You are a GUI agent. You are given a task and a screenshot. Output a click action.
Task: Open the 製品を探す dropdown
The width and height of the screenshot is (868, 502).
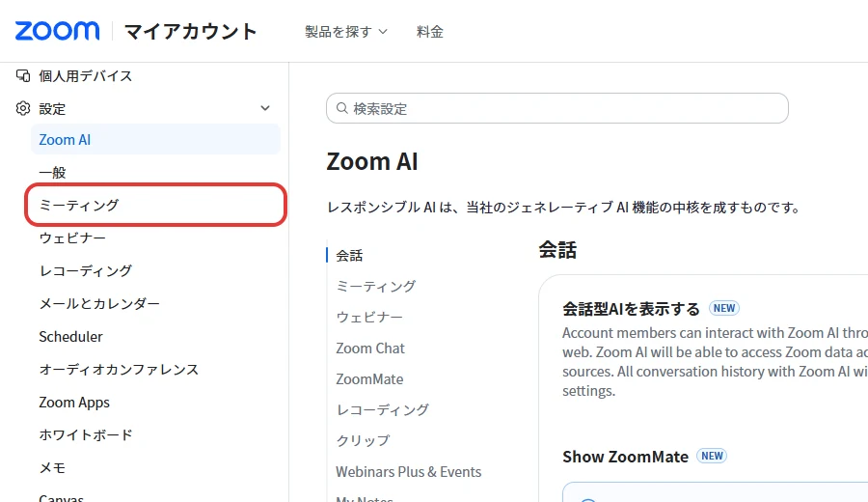click(346, 32)
